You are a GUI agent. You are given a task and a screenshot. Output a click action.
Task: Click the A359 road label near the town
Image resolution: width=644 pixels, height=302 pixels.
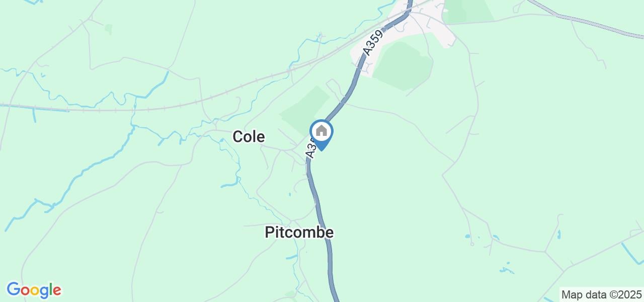pyautogui.click(x=373, y=42)
